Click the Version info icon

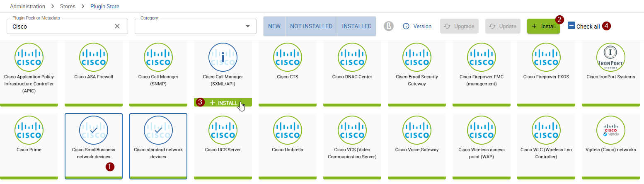pos(406,26)
